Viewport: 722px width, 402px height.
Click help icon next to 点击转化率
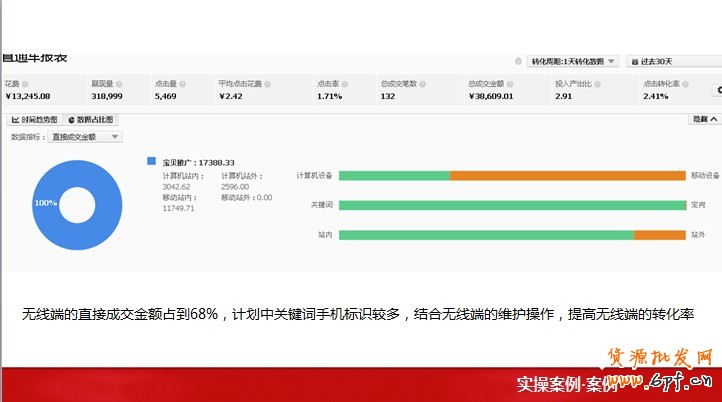coord(685,84)
